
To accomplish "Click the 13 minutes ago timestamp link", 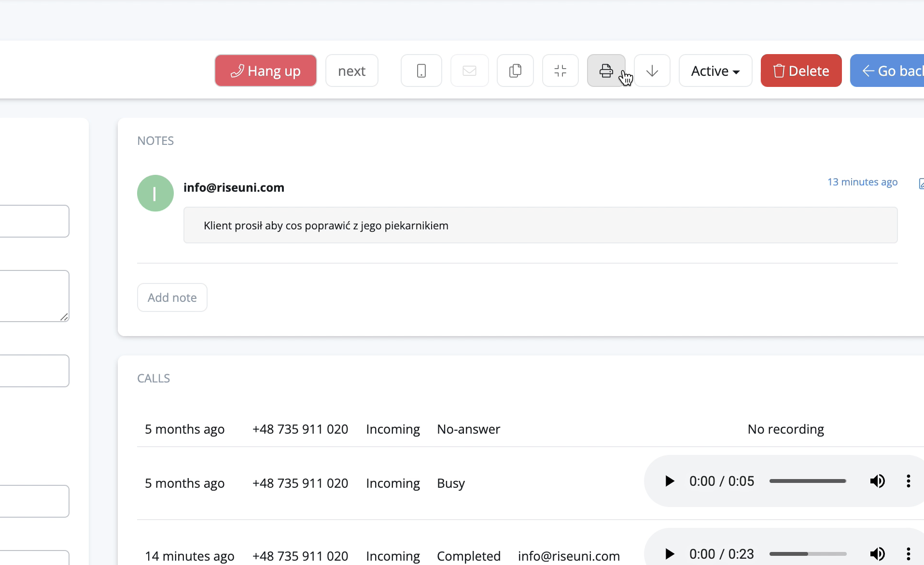I will tap(862, 182).
